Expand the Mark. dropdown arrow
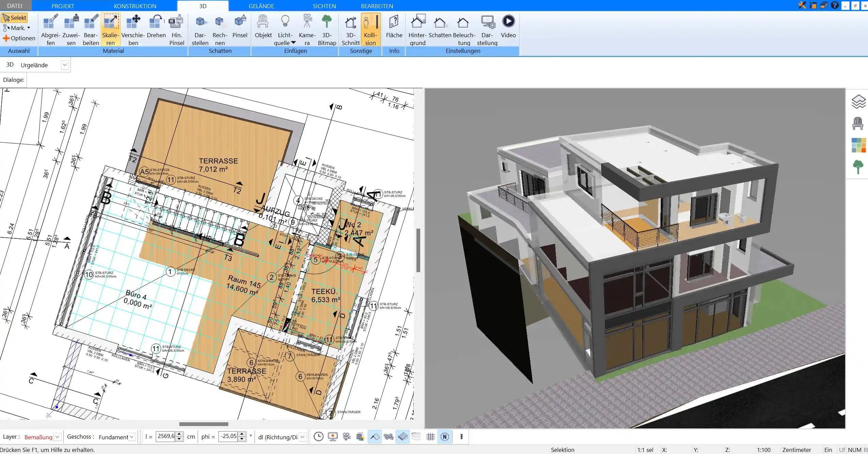This screenshot has height=454, width=868. point(29,28)
